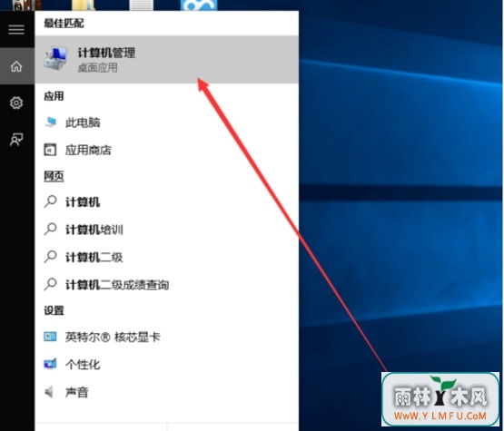Screen dimensions: 504x431
Task: Click the 声音 speaker icon
Action: [49, 392]
